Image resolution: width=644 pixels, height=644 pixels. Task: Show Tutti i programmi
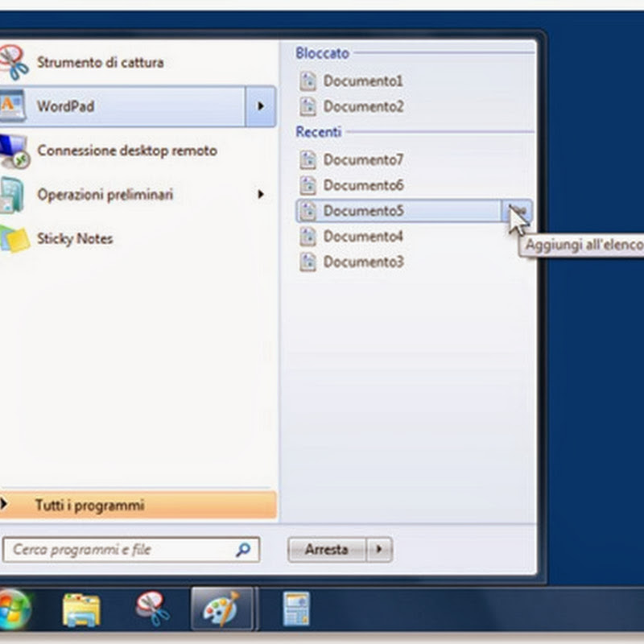[x=138, y=505]
